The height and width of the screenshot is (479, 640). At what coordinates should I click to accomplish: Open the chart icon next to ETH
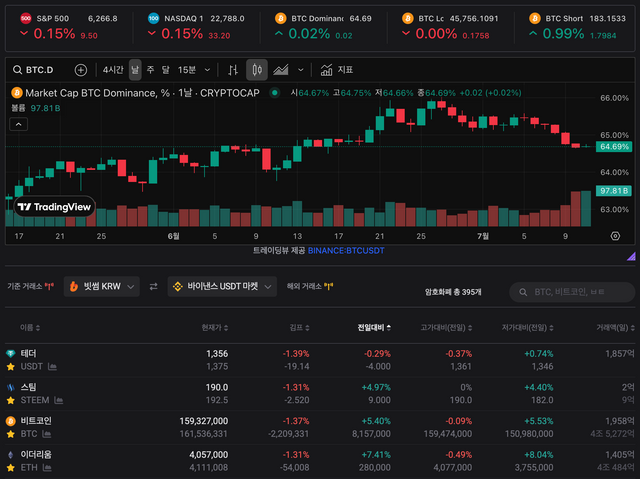coord(47,468)
